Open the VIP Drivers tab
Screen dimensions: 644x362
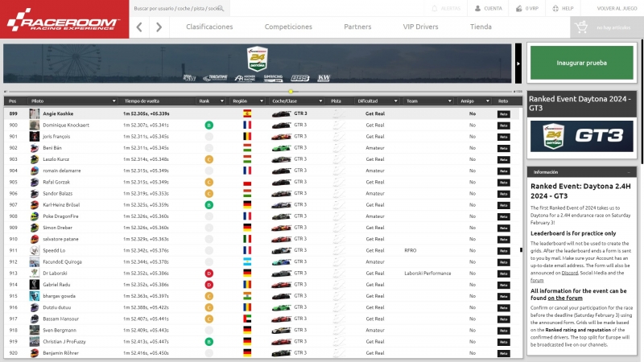coord(420,27)
